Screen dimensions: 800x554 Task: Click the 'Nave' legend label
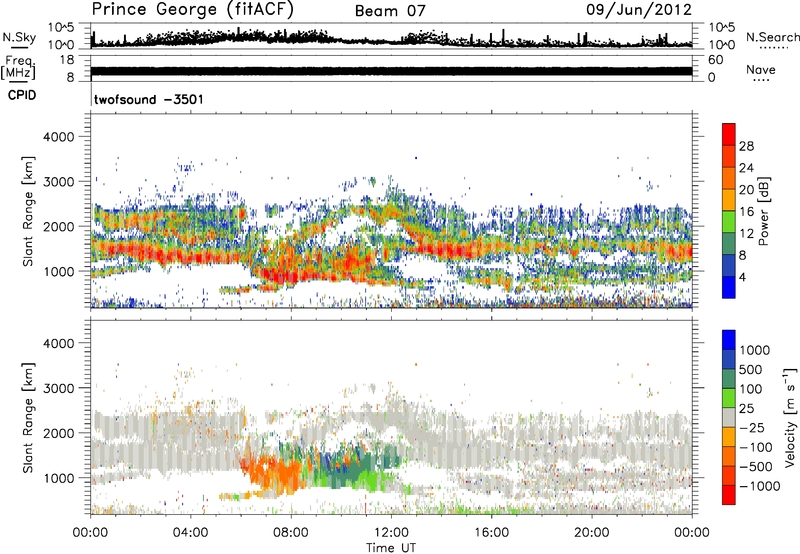point(761,69)
